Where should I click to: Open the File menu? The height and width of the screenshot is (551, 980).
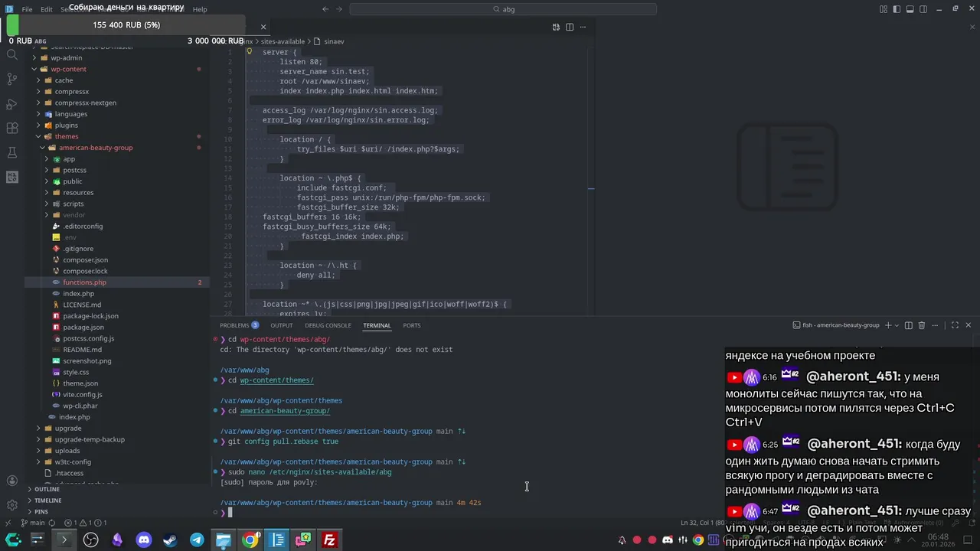pyautogui.click(x=27, y=9)
